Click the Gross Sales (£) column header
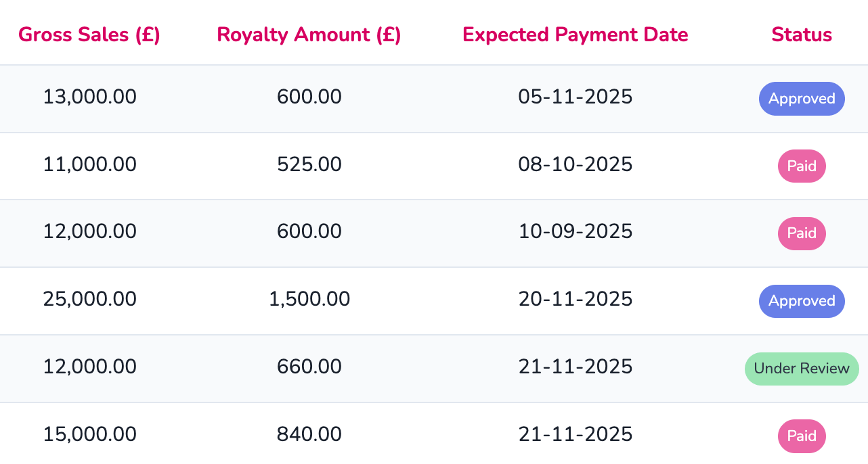 [89, 34]
